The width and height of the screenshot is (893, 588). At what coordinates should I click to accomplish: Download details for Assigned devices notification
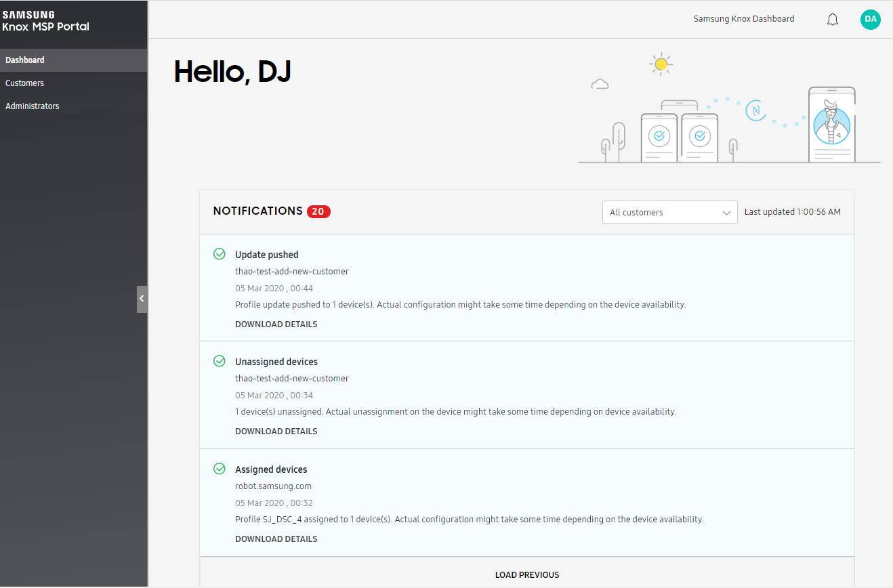(x=276, y=539)
